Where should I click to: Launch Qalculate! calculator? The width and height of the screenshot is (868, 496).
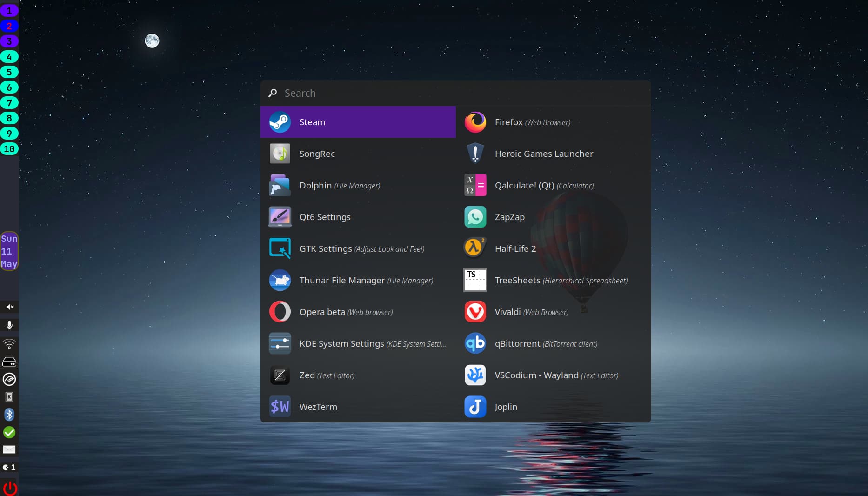pyautogui.click(x=554, y=185)
